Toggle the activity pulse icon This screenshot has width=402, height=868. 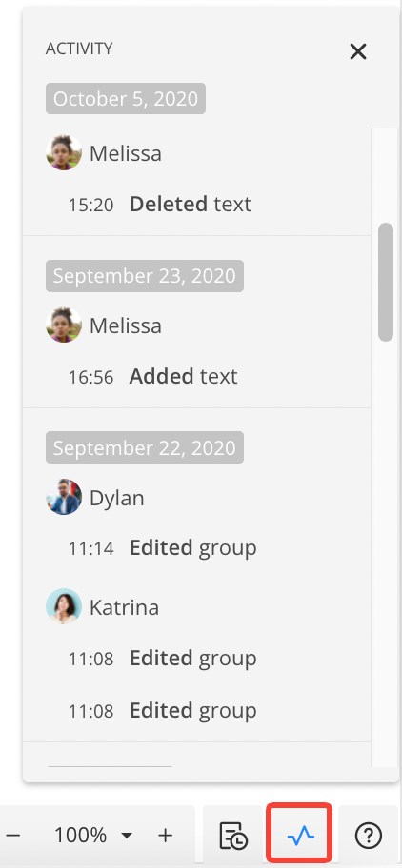tap(300, 835)
